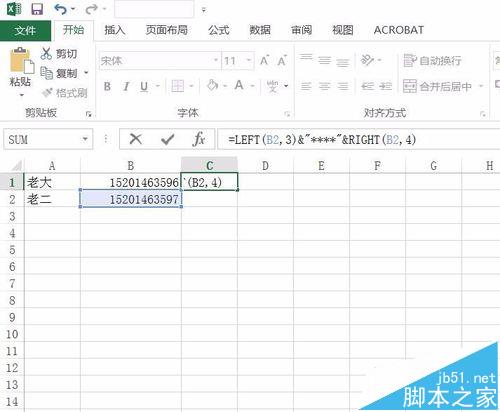Open the 文件 (File) tab
This screenshot has width=500, height=412.
click(x=25, y=31)
